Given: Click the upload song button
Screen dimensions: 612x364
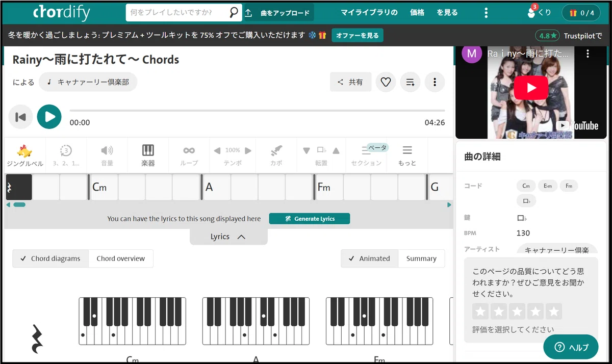Looking at the screenshot, I should 279,13.
